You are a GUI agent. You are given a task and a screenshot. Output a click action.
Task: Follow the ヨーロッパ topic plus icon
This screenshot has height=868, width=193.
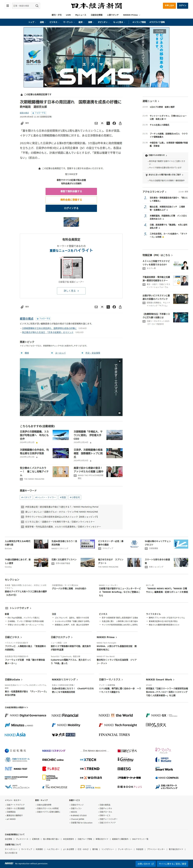(x=52, y=353)
